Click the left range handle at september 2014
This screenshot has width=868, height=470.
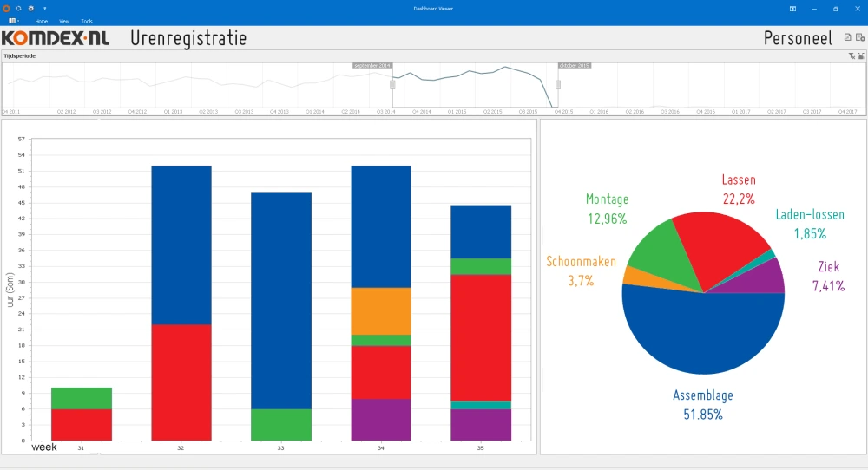(392, 84)
